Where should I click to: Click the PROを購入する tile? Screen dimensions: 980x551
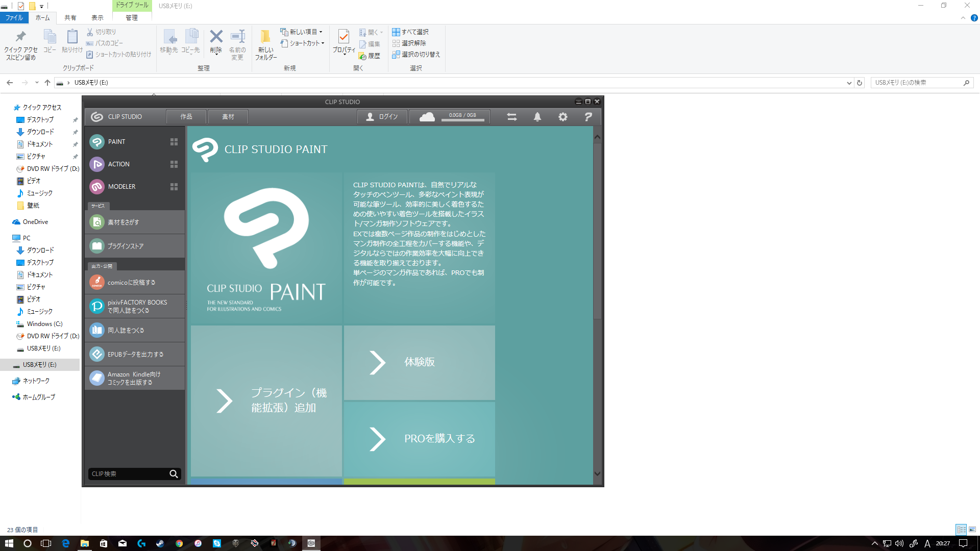pyautogui.click(x=419, y=439)
